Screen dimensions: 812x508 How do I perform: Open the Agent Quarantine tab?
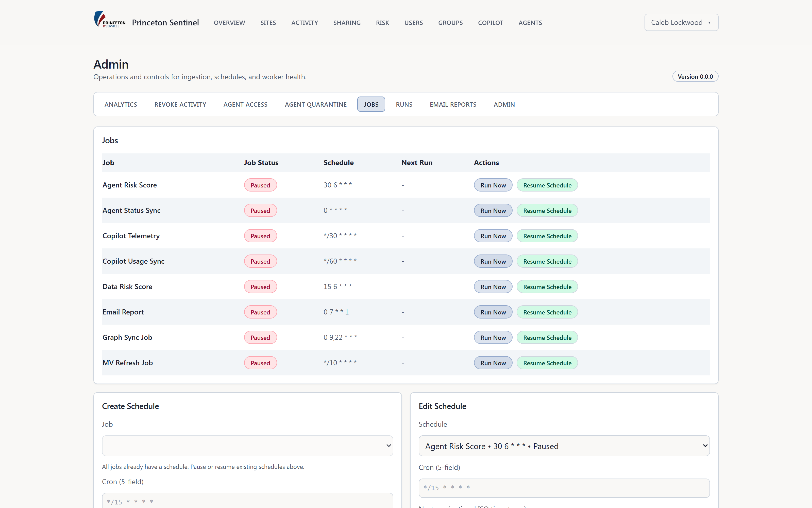pos(316,104)
